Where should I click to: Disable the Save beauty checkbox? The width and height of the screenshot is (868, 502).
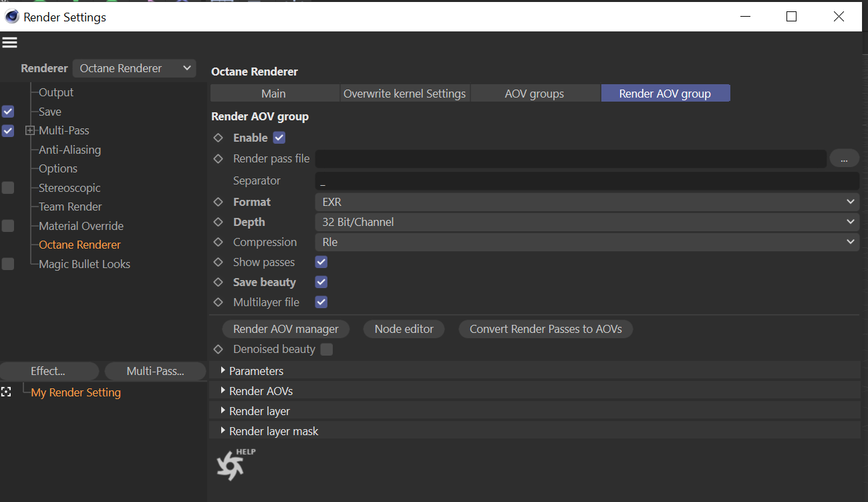(x=321, y=282)
